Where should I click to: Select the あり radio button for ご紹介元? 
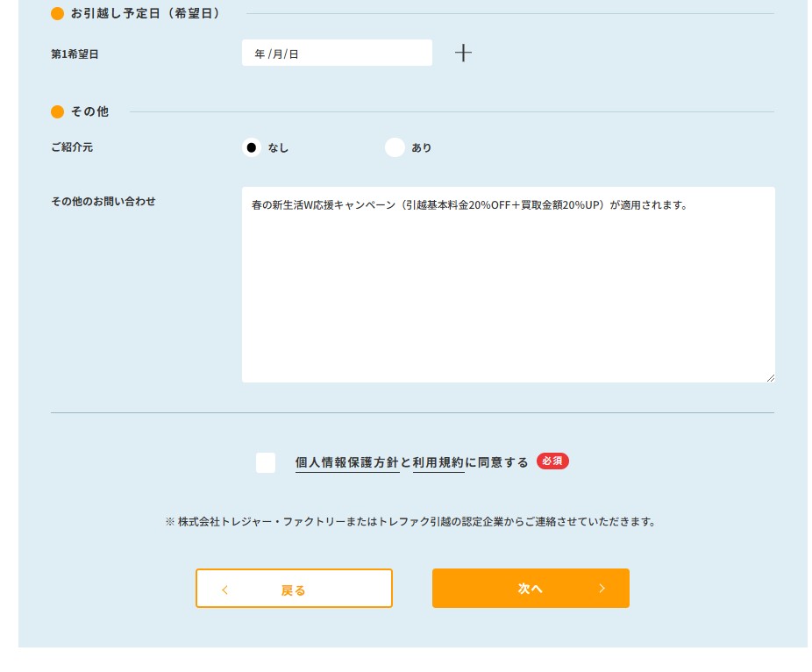pyautogui.click(x=395, y=147)
